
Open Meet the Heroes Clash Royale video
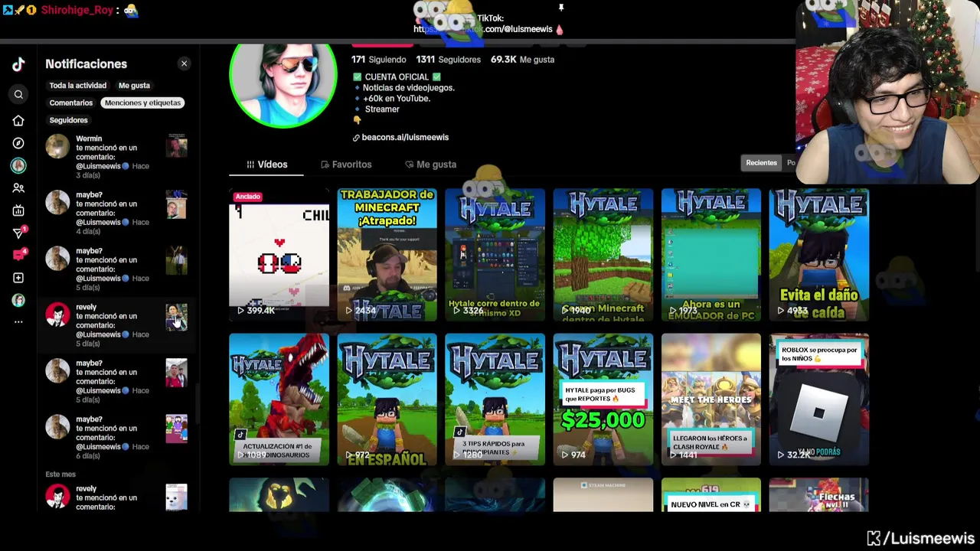(710, 399)
